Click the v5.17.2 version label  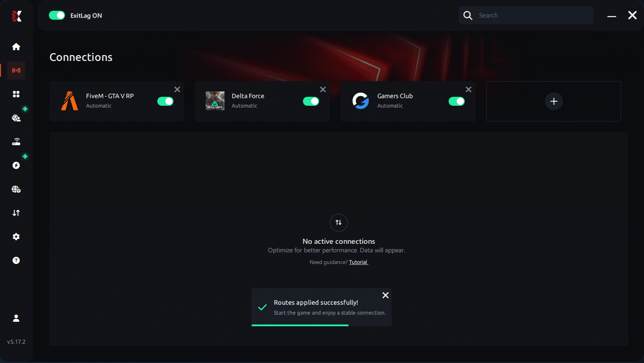tap(16, 341)
